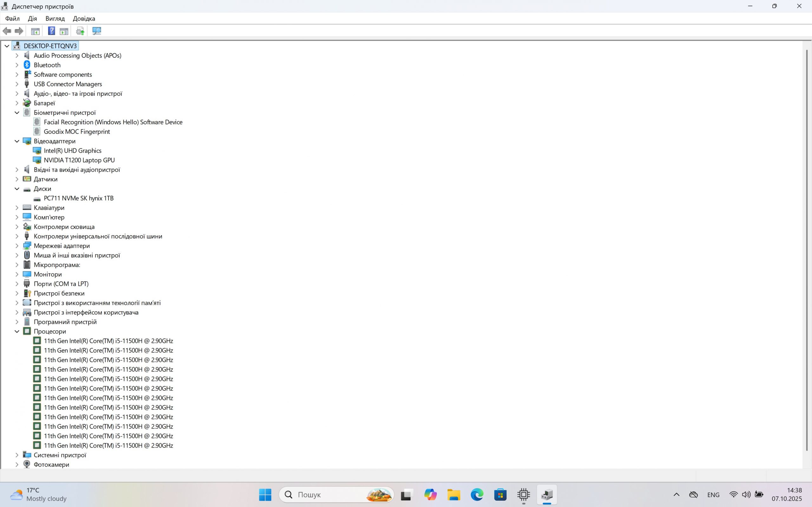Click the Wi-Fi icon in system tray
Screen dimensions: 812x507
pos(733,495)
